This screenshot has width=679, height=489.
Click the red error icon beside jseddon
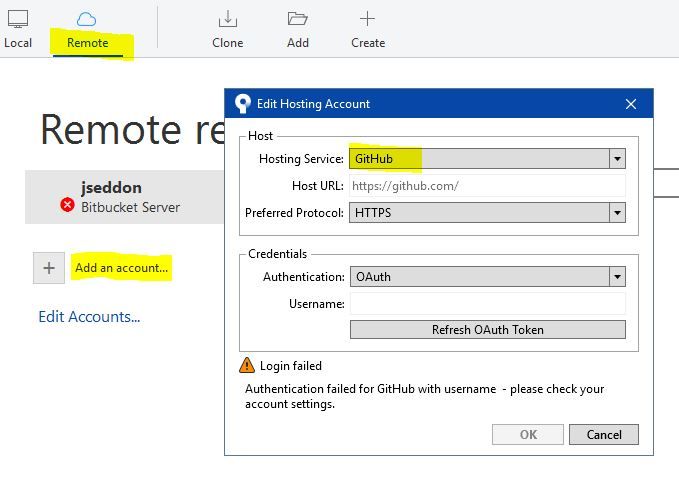coord(67,204)
